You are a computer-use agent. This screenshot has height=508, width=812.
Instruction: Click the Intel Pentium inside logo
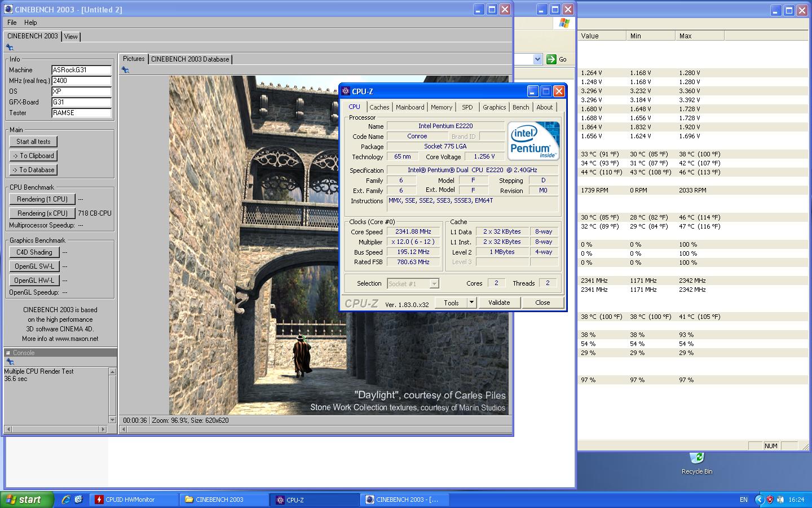533,141
